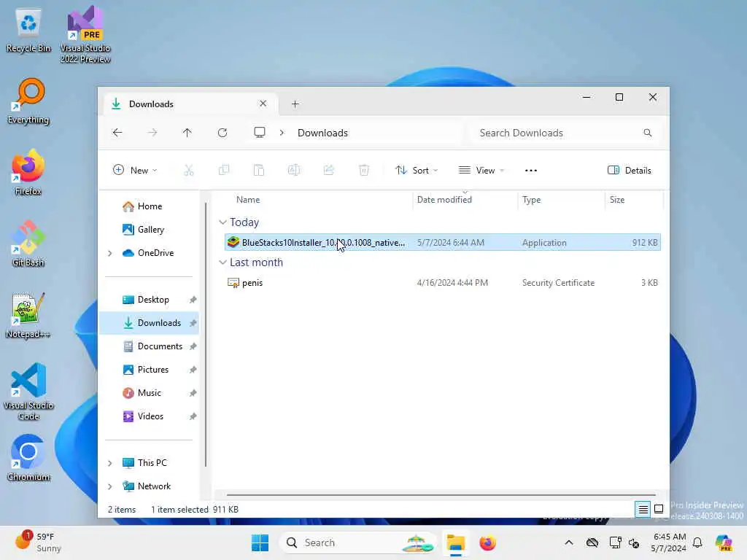Click the search magnifier in Search Downloads
Viewport: 747px width, 560px height.
coord(648,133)
